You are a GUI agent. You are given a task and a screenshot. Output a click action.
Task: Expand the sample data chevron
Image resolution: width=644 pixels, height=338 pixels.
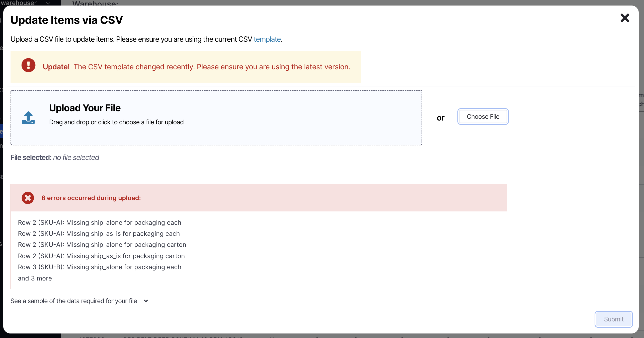(146, 301)
